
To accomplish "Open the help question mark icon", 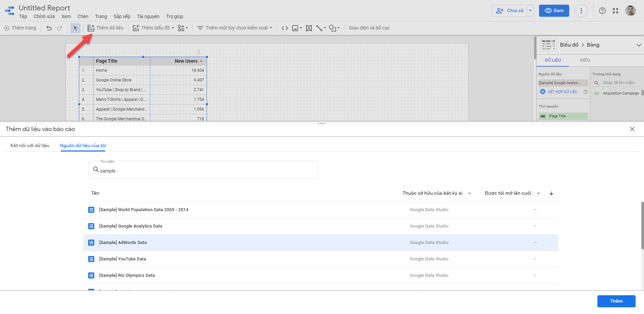I will coord(602,11).
